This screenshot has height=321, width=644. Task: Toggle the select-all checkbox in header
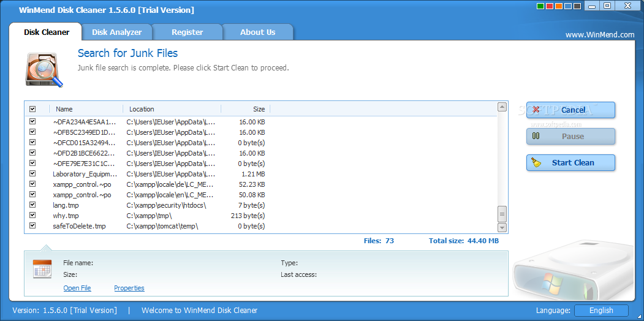point(32,109)
